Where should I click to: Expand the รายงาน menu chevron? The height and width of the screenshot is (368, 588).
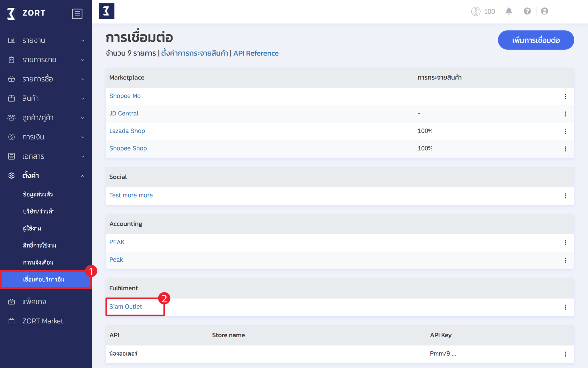coord(83,41)
